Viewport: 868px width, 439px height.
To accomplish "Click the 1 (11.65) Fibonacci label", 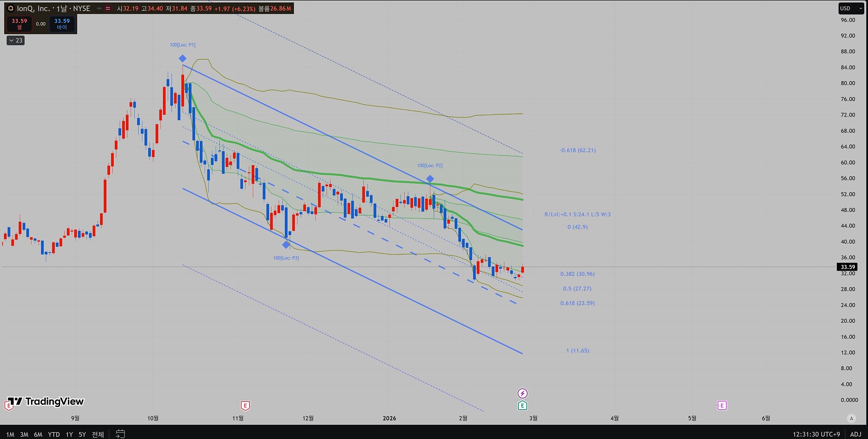I will pos(577,351).
